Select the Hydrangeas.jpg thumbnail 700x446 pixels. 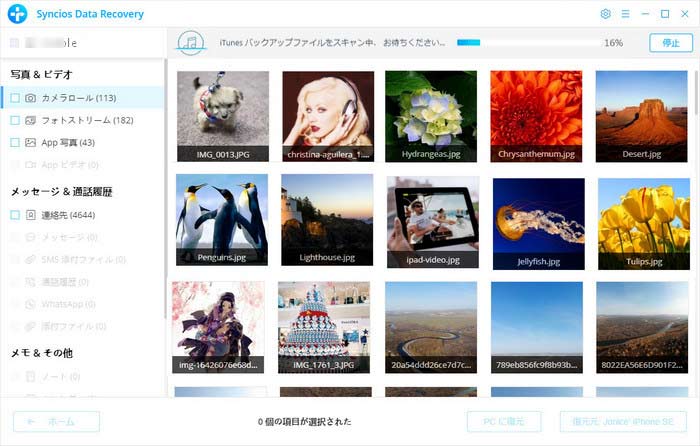pos(431,116)
